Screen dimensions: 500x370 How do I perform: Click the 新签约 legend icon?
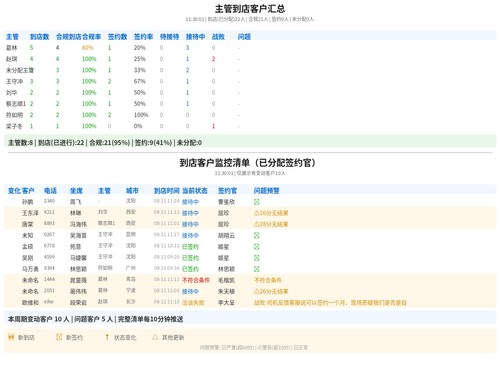[x=59, y=337]
